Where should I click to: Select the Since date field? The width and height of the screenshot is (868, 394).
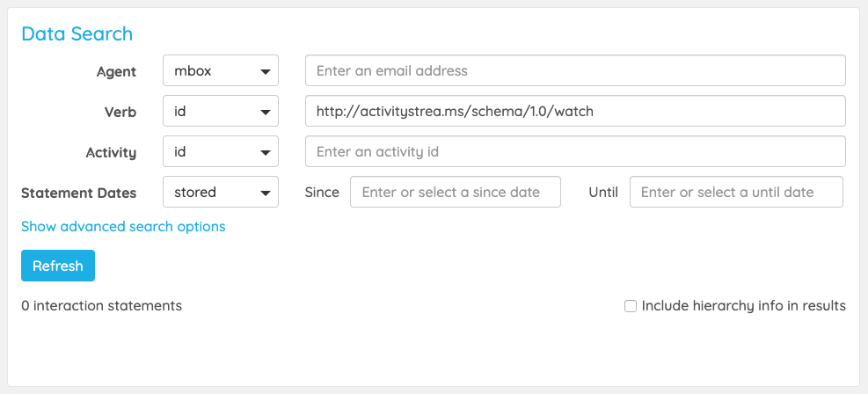click(x=455, y=192)
